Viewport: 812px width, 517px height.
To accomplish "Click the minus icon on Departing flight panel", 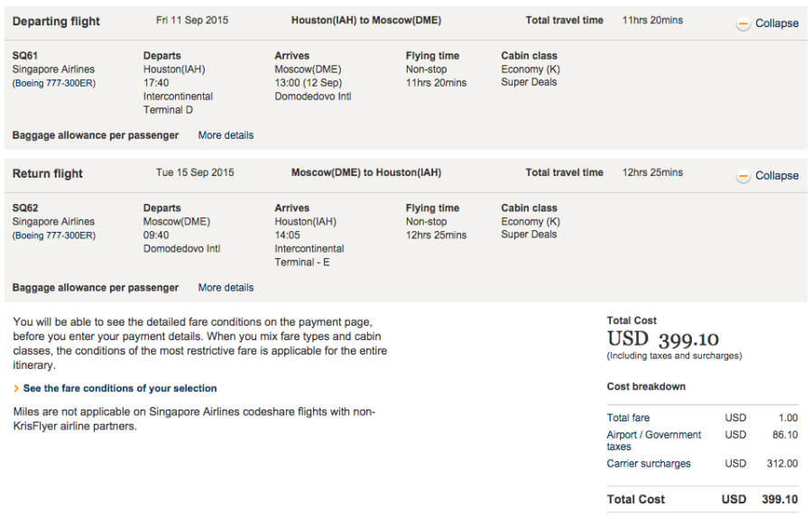I will pyautogui.click(x=743, y=24).
